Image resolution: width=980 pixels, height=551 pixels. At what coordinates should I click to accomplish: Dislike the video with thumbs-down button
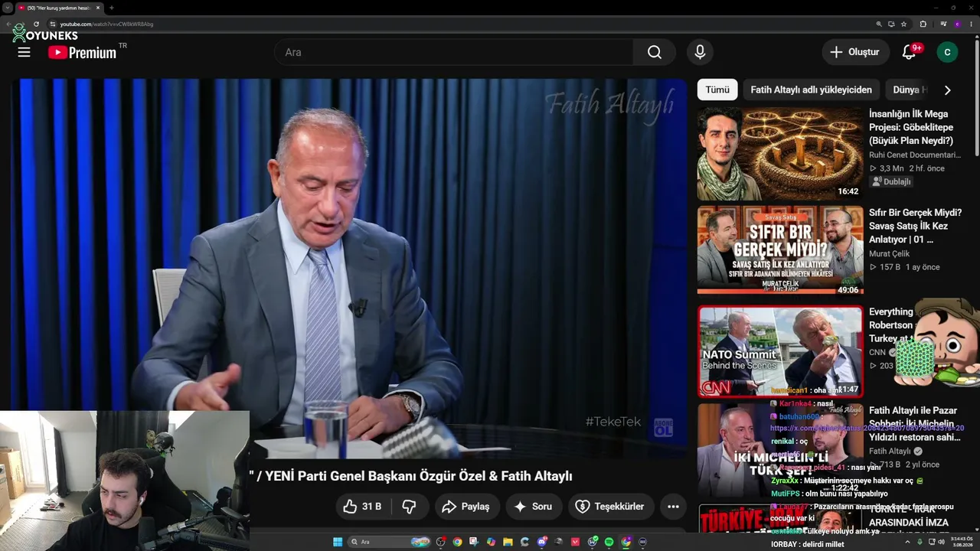(410, 507)
